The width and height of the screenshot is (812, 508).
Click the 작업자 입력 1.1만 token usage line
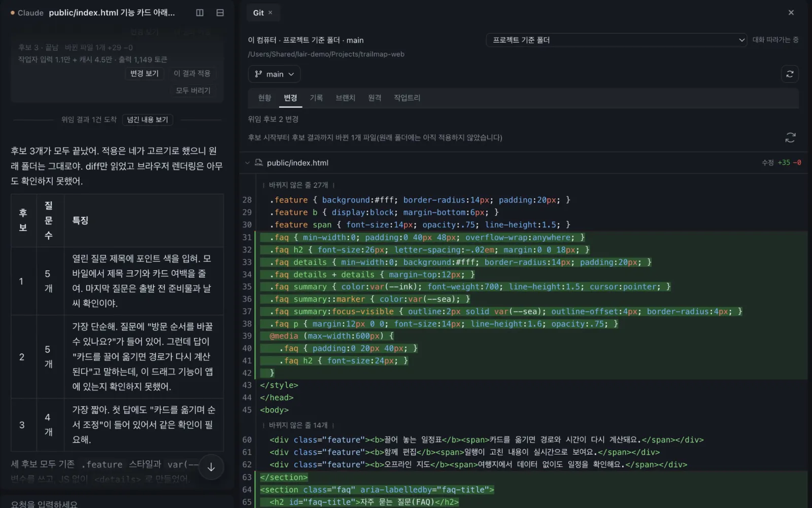coord(92,59)
